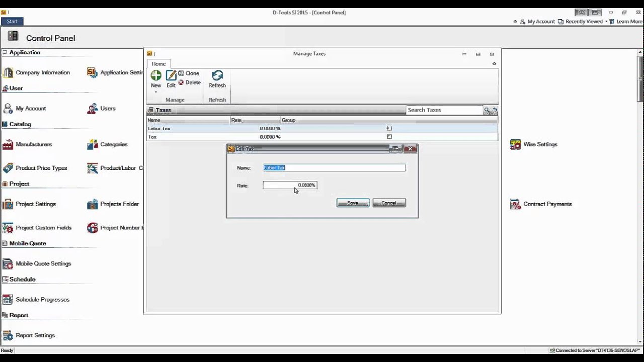This screenshot has width=644, height=362.
Task: Click the Start tab
Action: (x=12, y=21)
